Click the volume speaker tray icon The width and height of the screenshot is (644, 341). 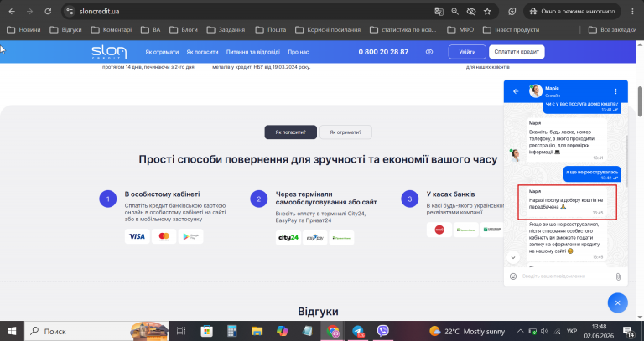[544, 331]
